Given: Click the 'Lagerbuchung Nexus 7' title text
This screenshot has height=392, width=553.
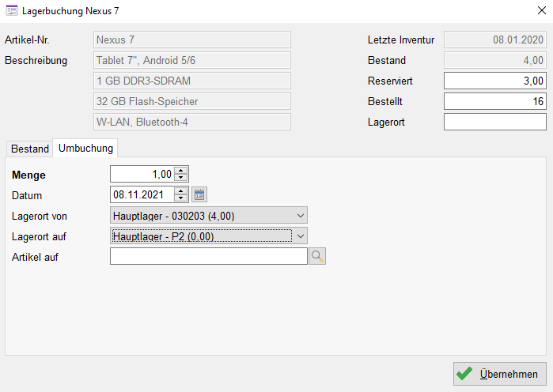Looking at the screenshot, I should pyautogui.click(x=70, y=11).
